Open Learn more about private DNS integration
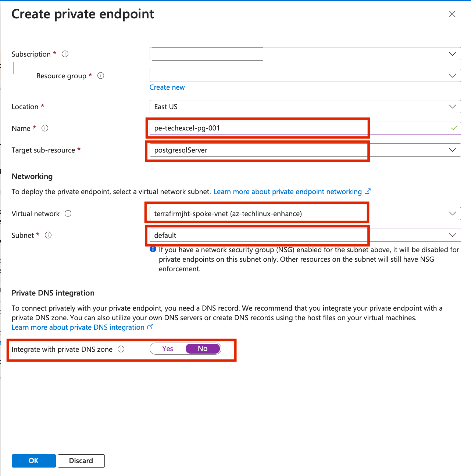 click(78, 328)
